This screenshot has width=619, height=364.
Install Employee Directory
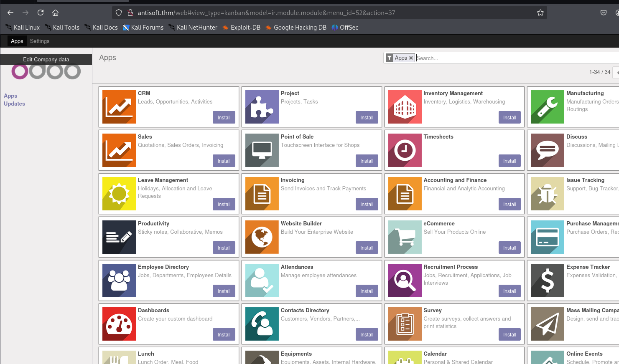point(224,291)
